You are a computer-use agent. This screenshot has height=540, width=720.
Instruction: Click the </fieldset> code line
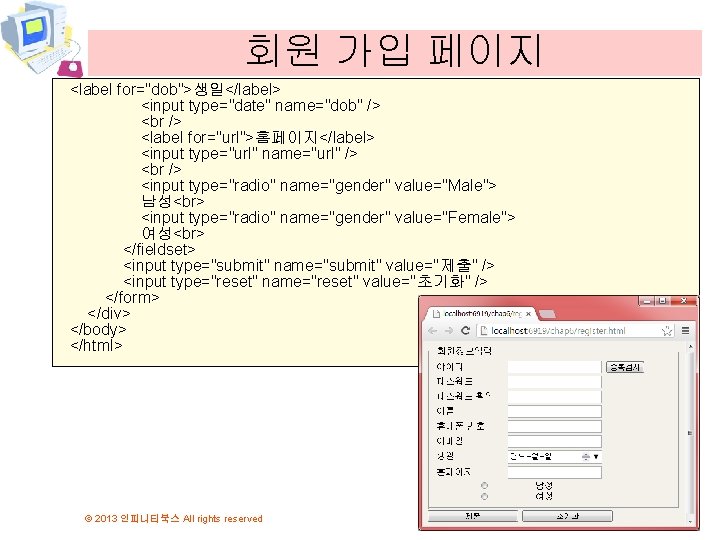pyautogui.click(x=159, y=249)
